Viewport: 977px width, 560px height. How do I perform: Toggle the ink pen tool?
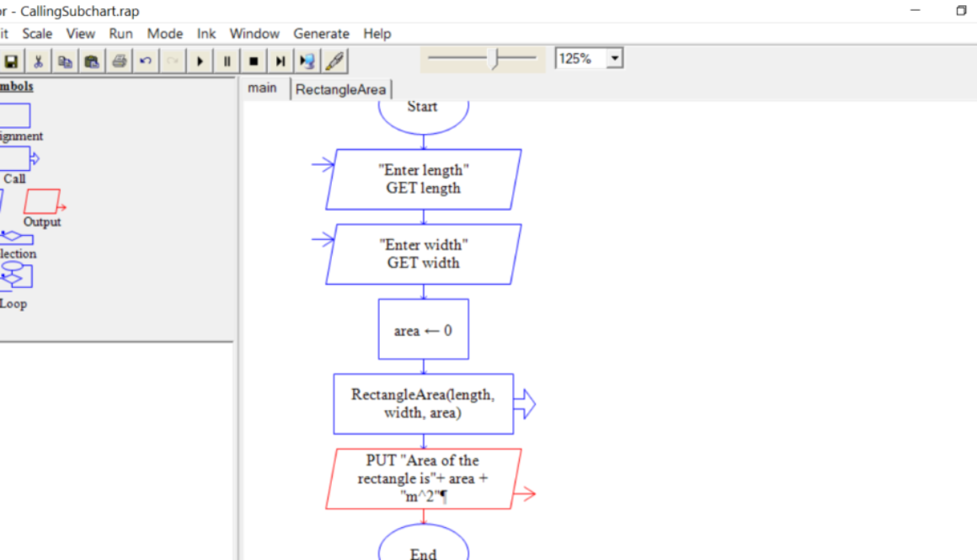334,61
